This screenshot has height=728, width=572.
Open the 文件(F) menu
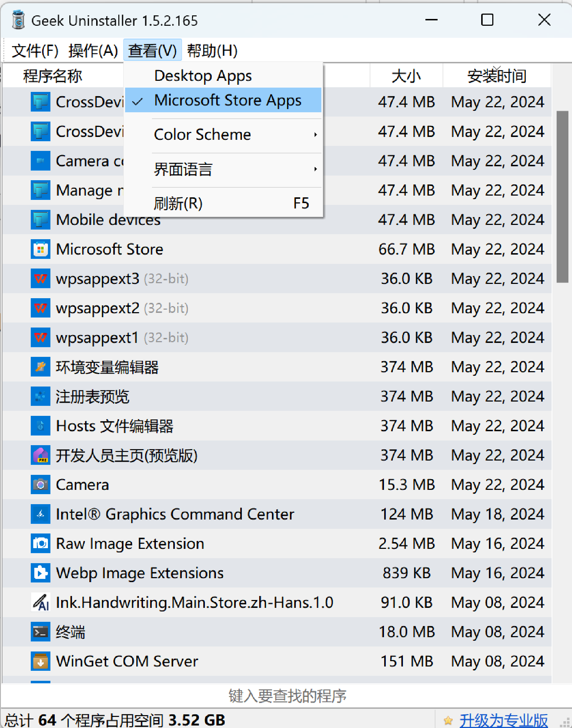coord(35,50)
